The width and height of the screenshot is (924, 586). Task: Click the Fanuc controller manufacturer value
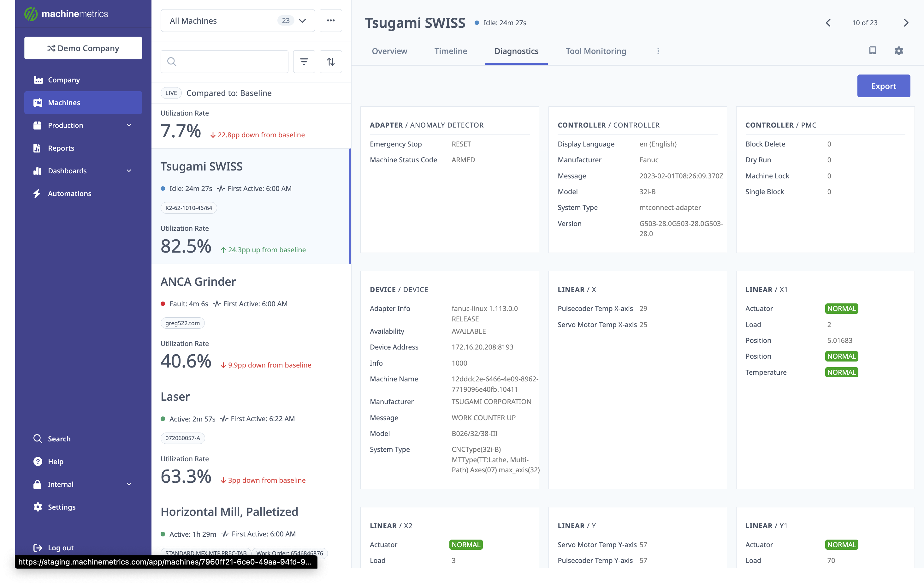pyautogui.click(x=649, y=160)
